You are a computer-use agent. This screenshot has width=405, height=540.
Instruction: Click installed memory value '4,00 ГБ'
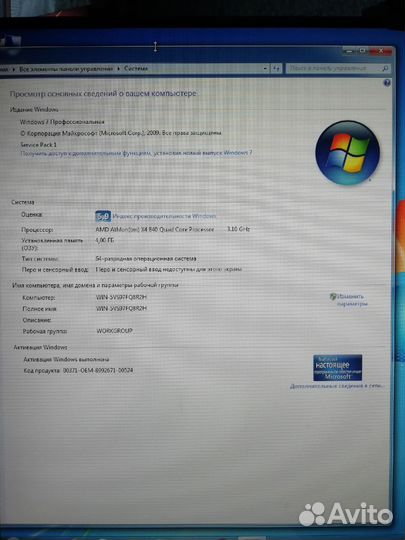point(104,240)
